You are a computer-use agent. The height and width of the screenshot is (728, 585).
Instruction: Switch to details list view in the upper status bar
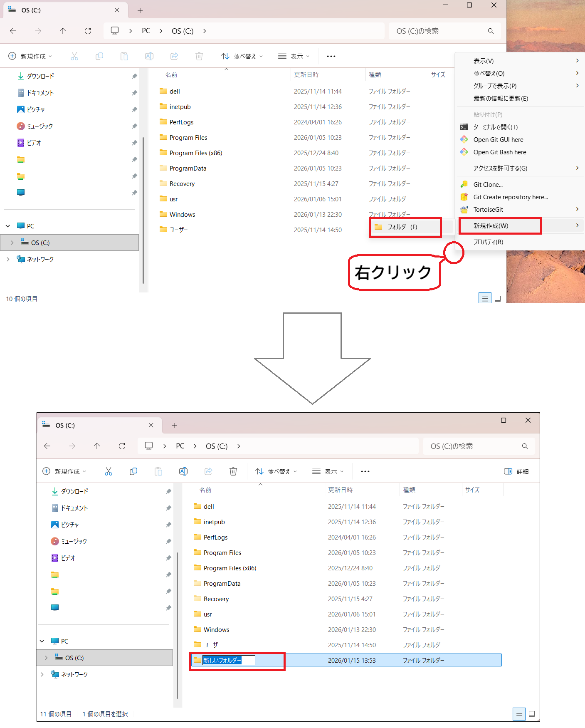coord(485,299)
